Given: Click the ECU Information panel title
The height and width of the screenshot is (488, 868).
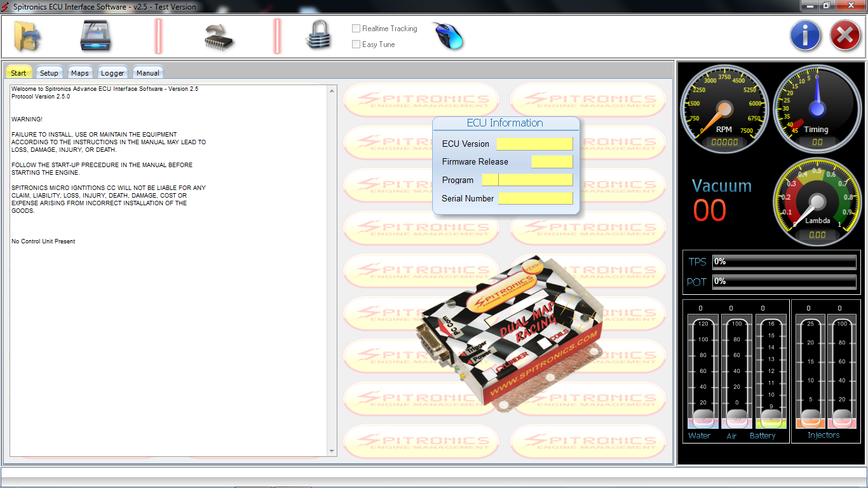Looking at the screenshot, I should point(505,123).
